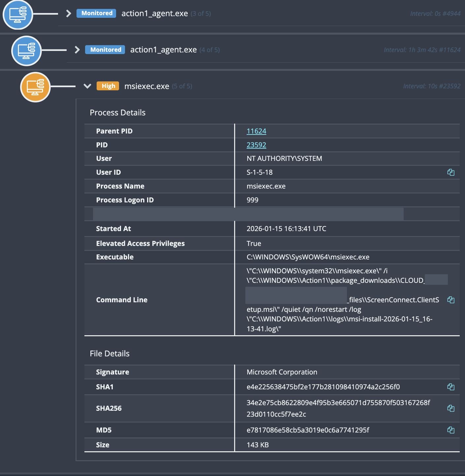Image resolution: width=465 pixels, height=476 pixels.
Task: Copy the User ID value
Action: tap(450, 172)
